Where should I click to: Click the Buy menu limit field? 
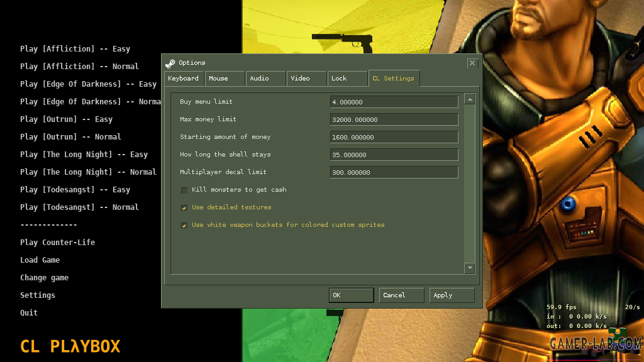coord(394,102)
